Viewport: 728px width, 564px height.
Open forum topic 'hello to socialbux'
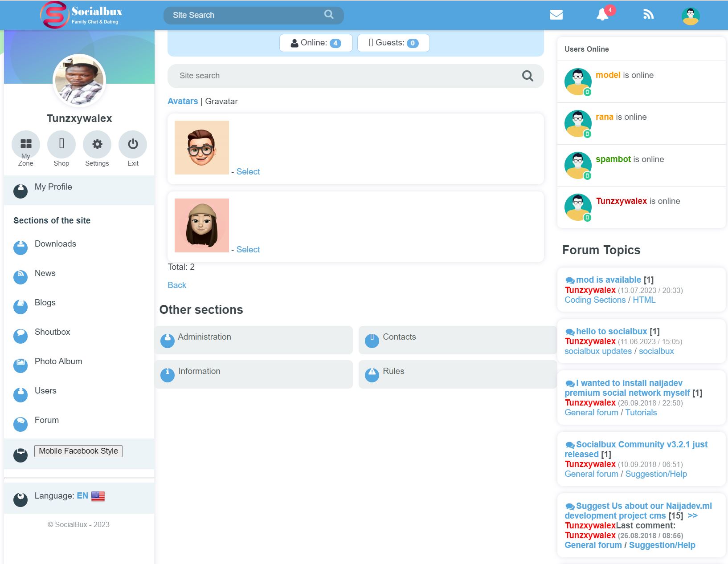(x=611, y=331)
